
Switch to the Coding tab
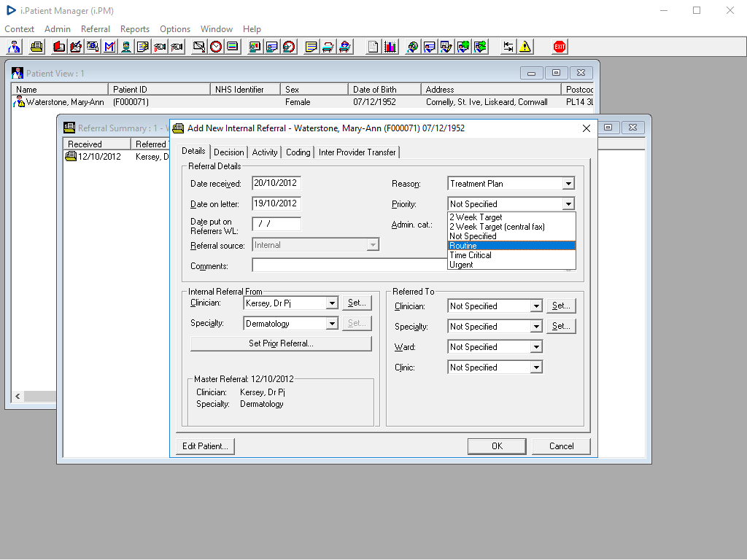[x=298, y=152]
